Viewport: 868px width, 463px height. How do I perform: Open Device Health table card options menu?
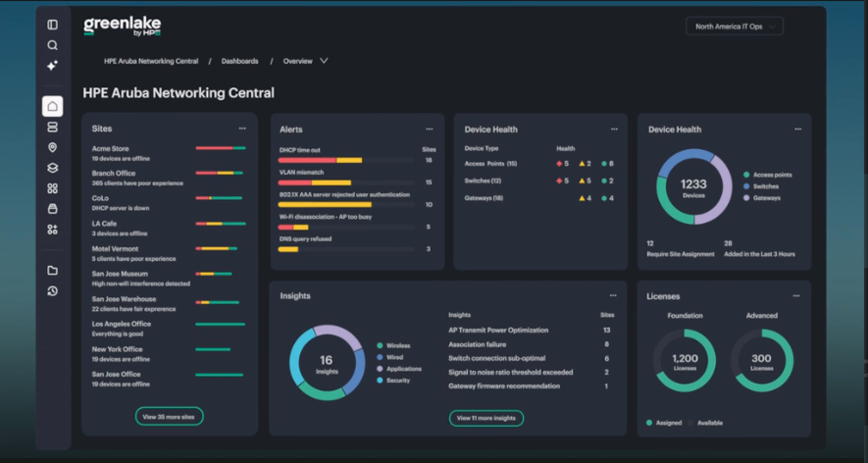(614, 129)
